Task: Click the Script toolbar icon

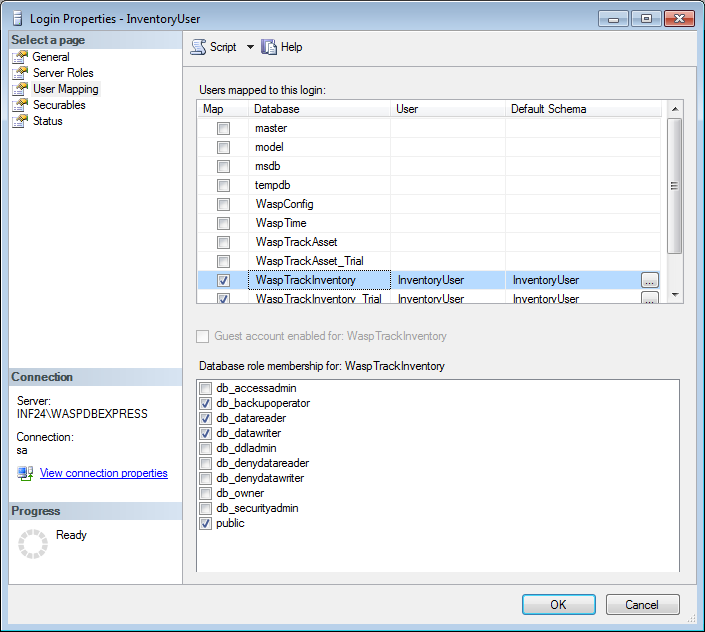Action: point(198,47)
